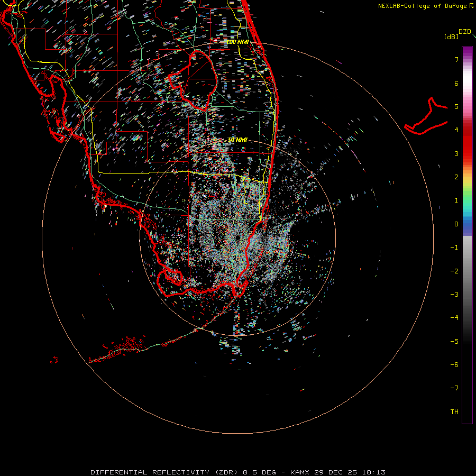
Task: Click the 3 dB tick label on the scale
Action: click(x=456, y=153)
